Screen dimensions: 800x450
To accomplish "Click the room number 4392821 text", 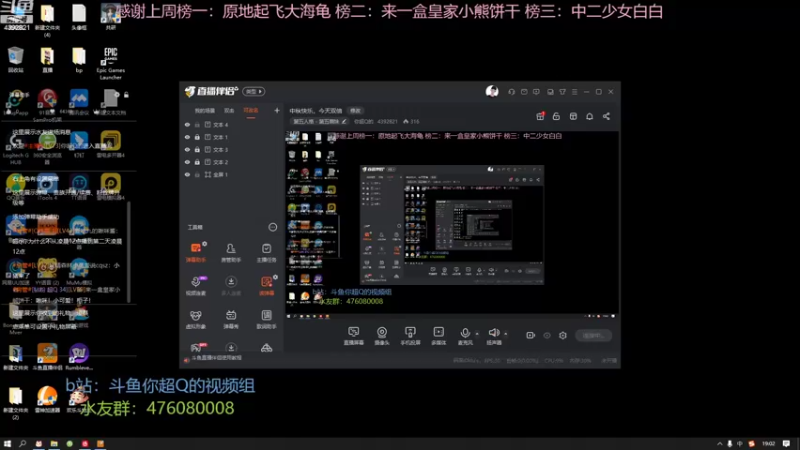I will tap(387, 121).
